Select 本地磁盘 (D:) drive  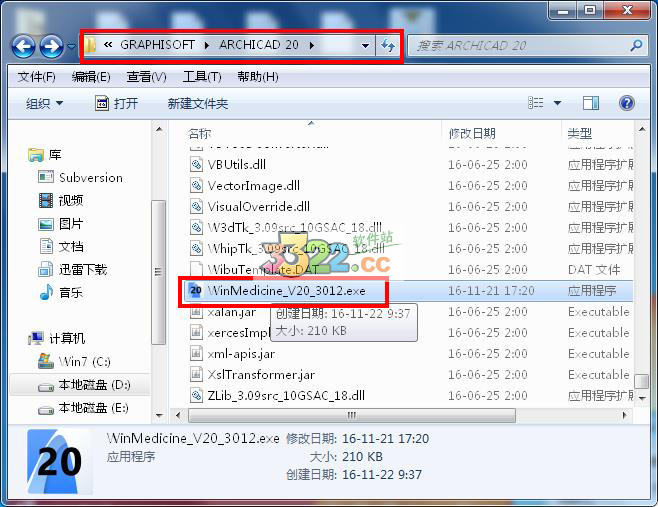pos(84,385)
